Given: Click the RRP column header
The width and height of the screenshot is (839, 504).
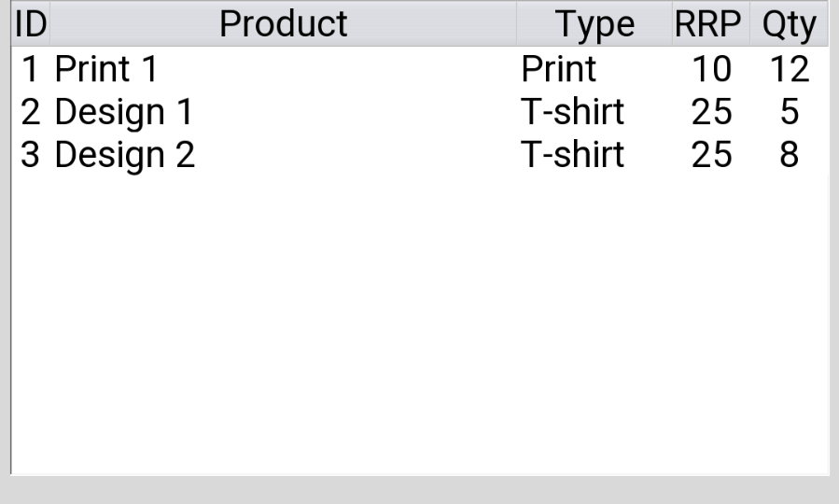Looking at the screenshot, I should pyautogui.click(x=710, y=24).
